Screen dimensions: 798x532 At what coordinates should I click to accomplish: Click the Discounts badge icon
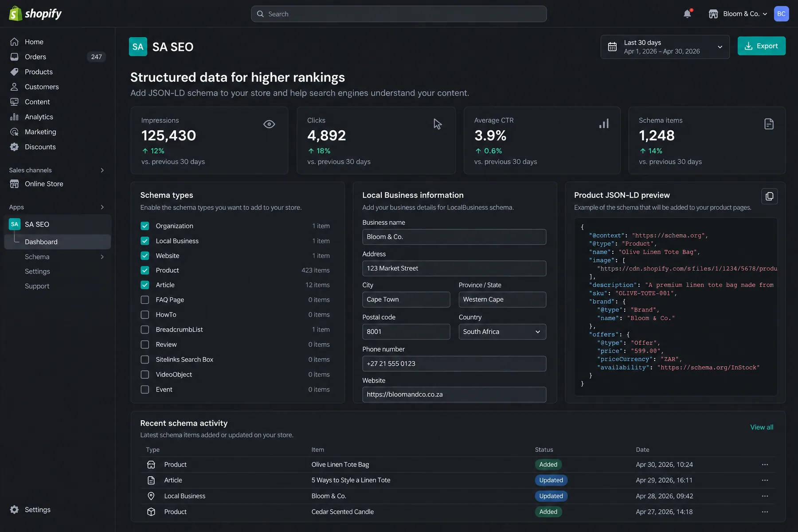[15, 147]
